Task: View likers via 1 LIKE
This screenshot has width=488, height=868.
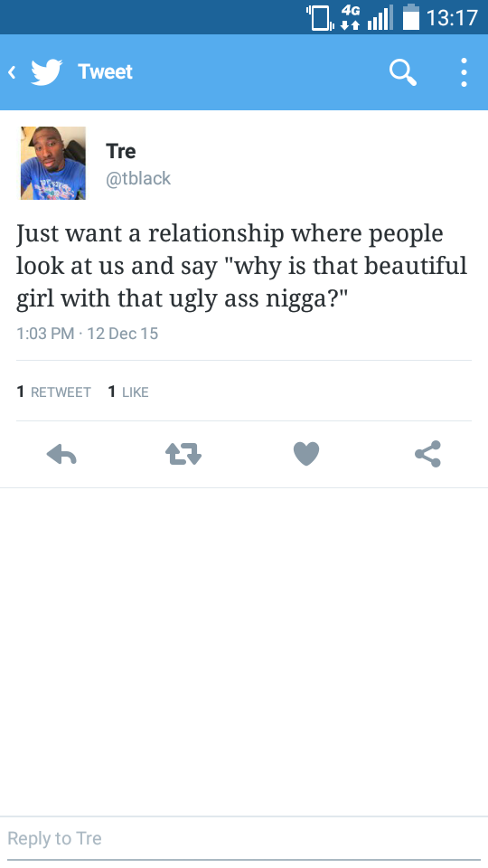Action: pos(128,392)
